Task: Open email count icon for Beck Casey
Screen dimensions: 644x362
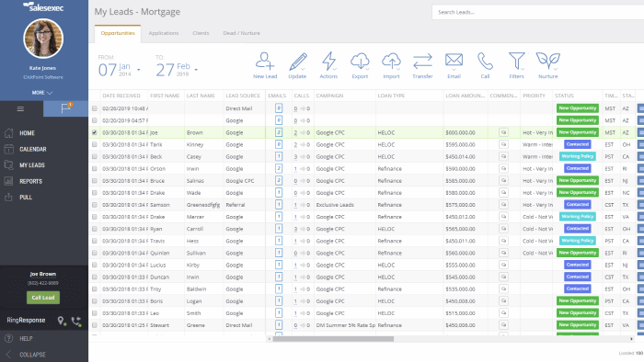Action: pos(279,156)
